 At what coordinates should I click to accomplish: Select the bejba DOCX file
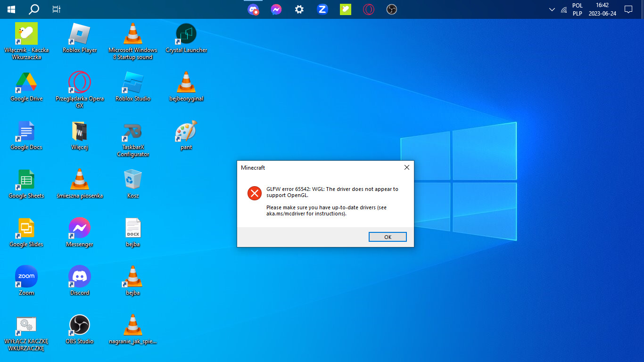tap(133, 233)
